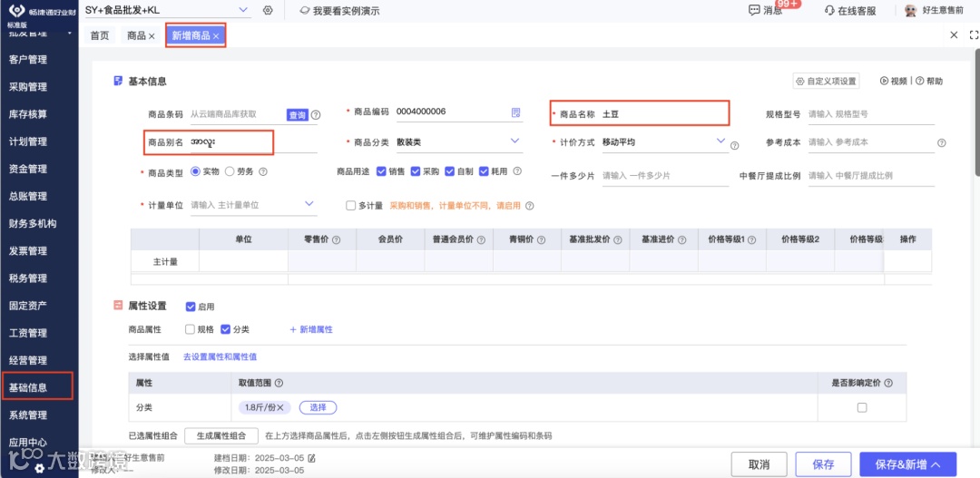
Task: Click the 查询 barcode button
Action: 297,115
